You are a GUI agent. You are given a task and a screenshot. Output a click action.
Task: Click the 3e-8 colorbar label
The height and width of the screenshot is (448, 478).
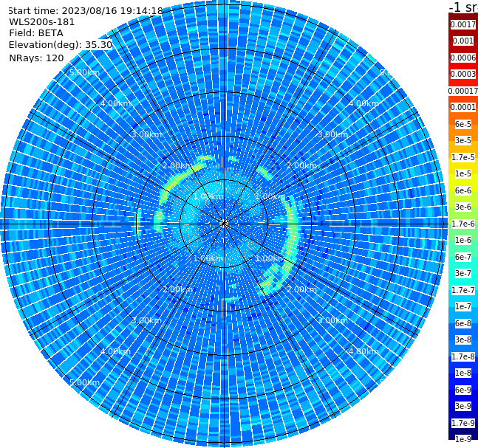[x=463, y=340]
